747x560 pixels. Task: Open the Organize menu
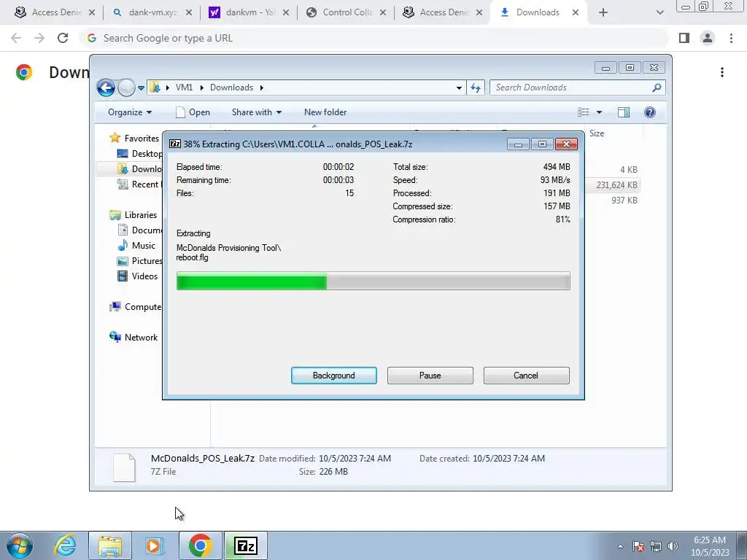[130, 112]
